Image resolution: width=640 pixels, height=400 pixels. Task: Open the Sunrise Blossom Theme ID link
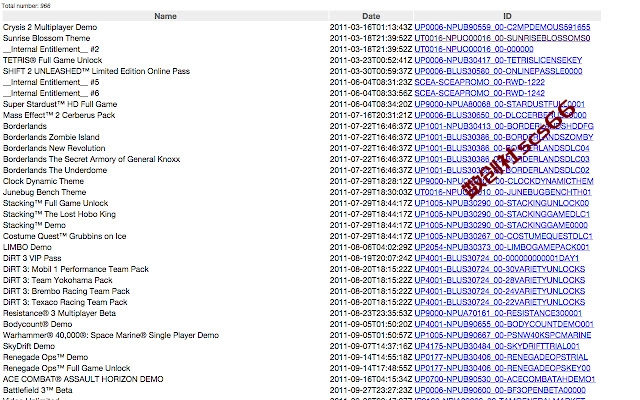click(x=502, y=38)
